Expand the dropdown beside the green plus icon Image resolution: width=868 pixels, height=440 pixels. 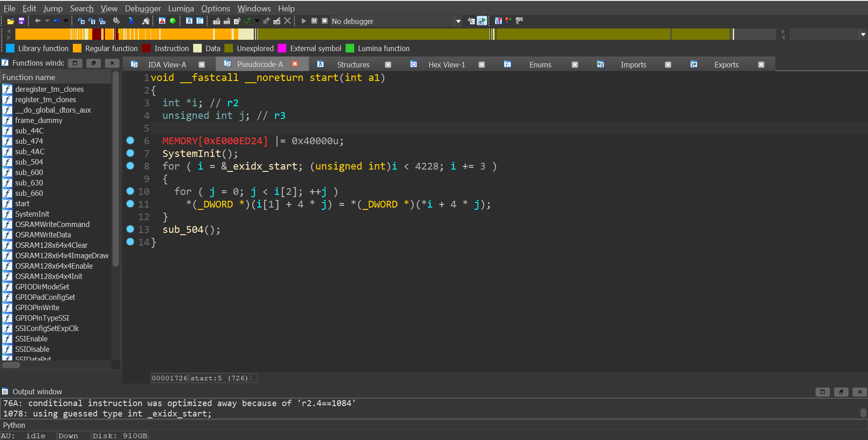(x=257, y=21)
